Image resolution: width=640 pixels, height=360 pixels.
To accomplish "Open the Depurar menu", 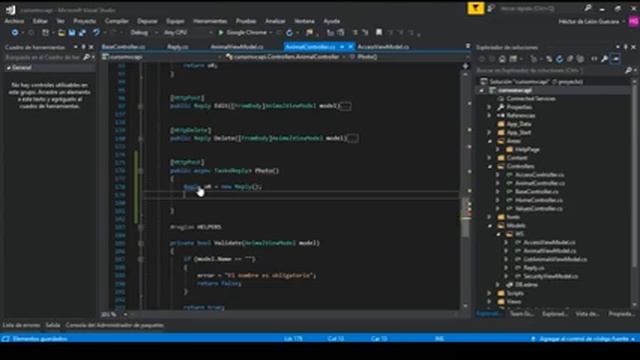I will coord(147,21).
